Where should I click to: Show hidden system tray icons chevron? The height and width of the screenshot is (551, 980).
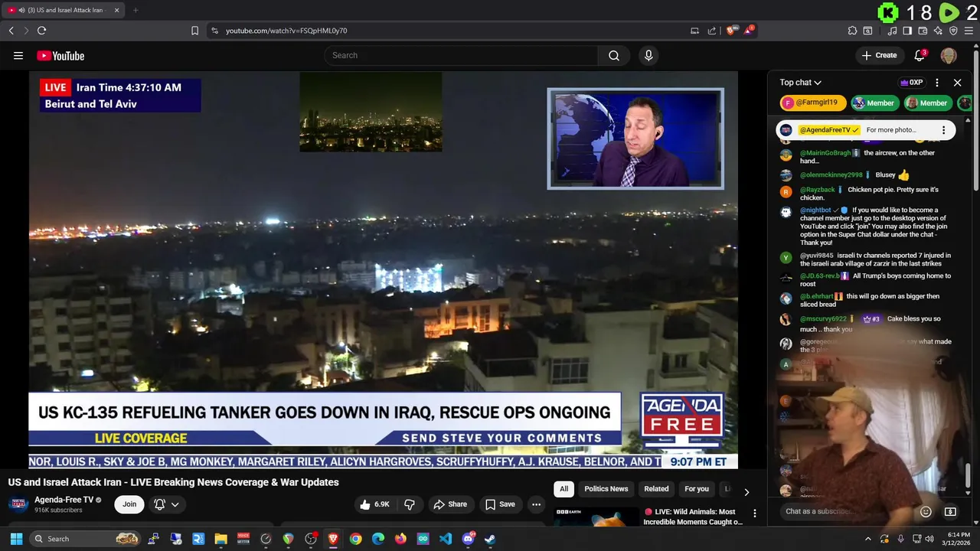pos(867,539)
